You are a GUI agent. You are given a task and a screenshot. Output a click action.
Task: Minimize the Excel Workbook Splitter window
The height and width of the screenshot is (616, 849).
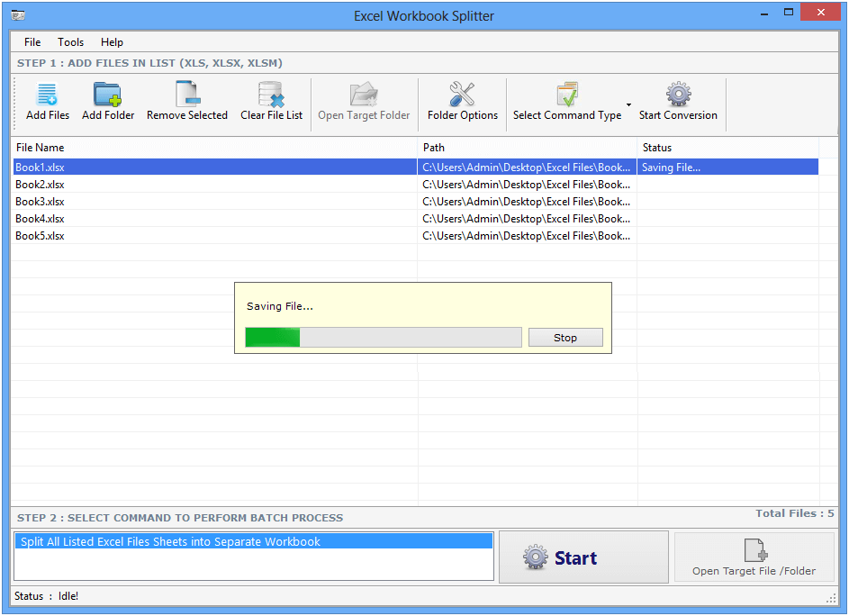tap(764, 13)
